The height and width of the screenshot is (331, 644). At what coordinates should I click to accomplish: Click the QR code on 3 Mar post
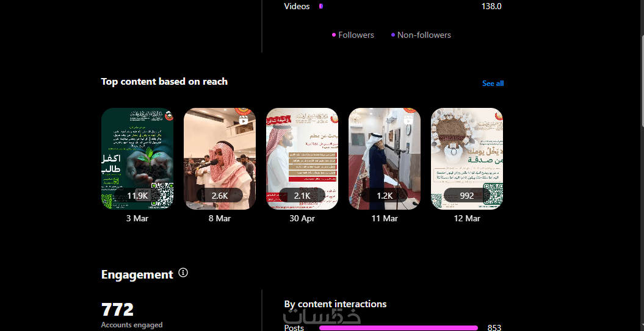[162, 196]
